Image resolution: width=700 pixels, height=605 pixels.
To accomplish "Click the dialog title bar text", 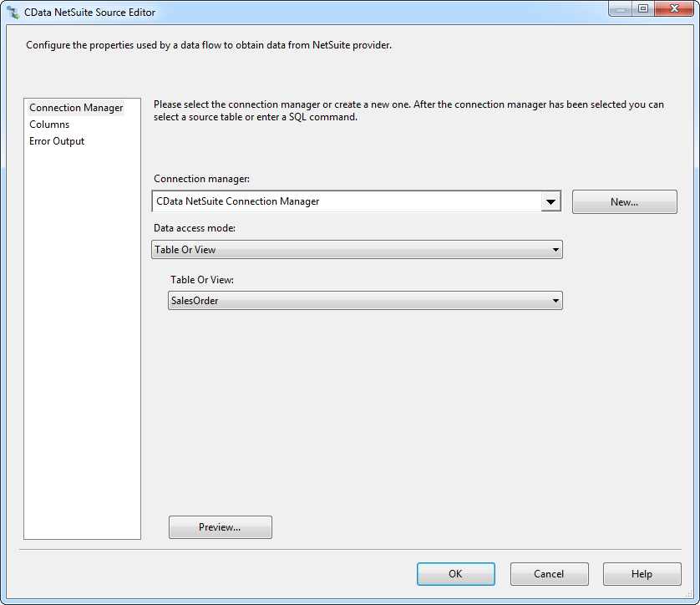I will pyautogui.click(x=89, y=13).
